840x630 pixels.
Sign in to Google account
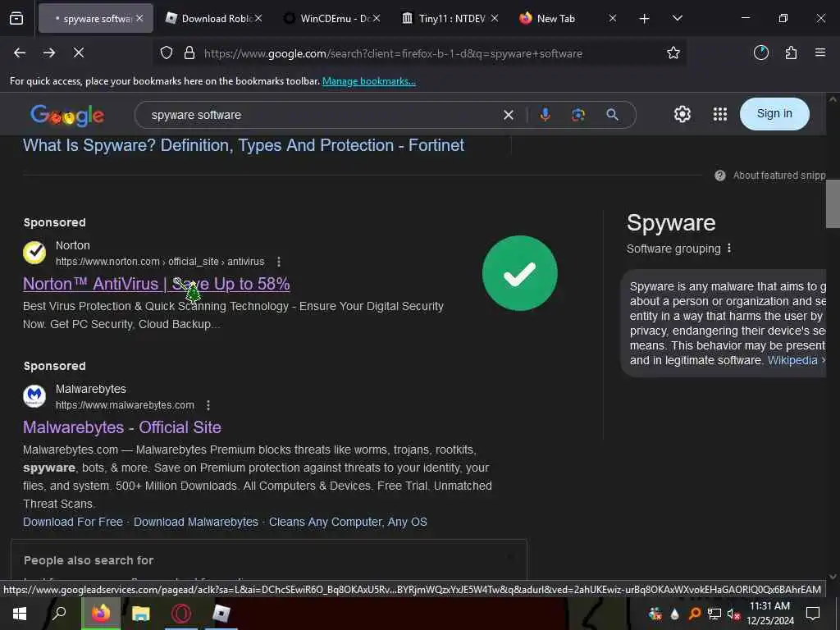tap(774, 113)
